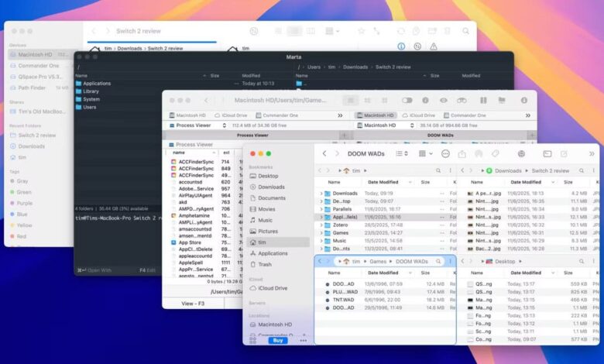Search in QSpace tim pane
This screenshot has height=364, width=604.
tap(438, 170)
